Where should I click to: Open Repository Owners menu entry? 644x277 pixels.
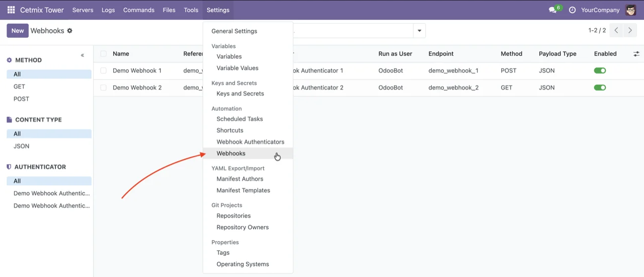coord(248,227)
